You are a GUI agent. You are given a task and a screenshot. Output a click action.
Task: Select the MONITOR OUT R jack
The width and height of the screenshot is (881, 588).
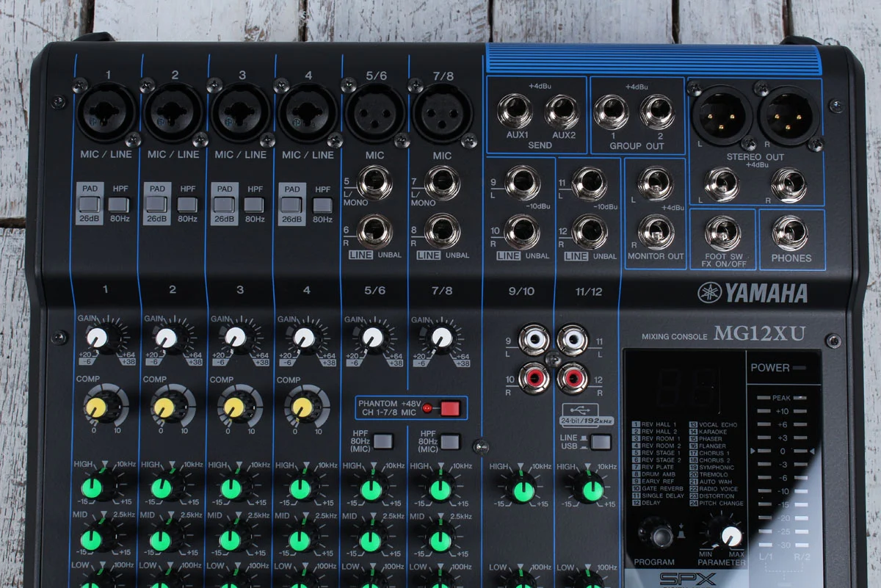(656, 232)
